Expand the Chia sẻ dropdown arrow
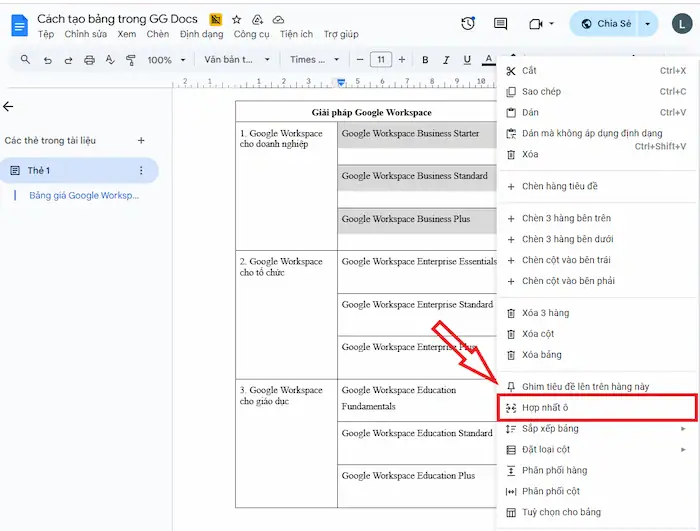Image resolution: width=700 pixels, height=531 pixels. 649,23
